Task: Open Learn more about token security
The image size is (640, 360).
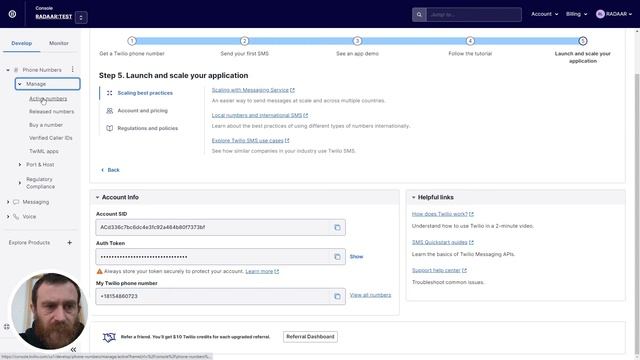Action: pyautogui.click(x=262, y=271)
